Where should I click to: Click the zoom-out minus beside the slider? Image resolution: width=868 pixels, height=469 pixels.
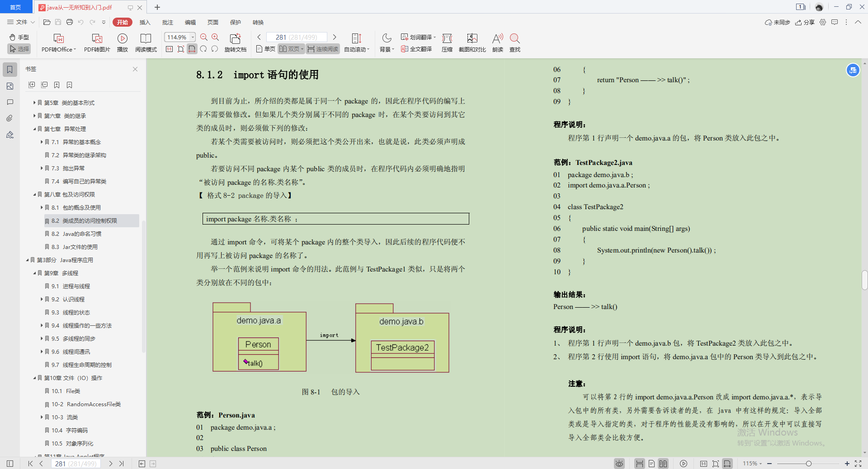point(769,464)
